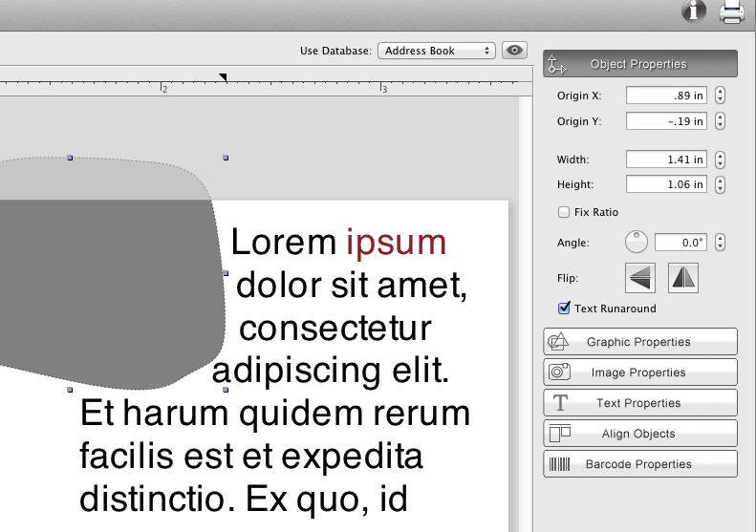
Task: Open the Align Objects panel
Action: click(x=640, y=434)
